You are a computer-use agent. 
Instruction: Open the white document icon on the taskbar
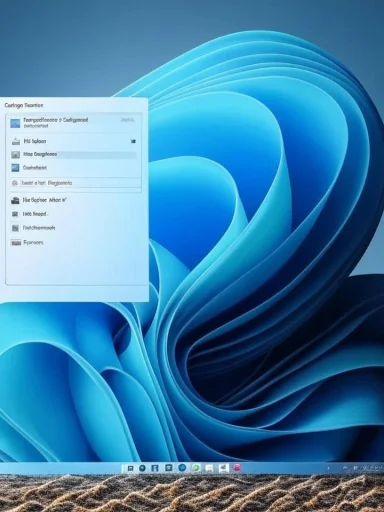[209, 468]
